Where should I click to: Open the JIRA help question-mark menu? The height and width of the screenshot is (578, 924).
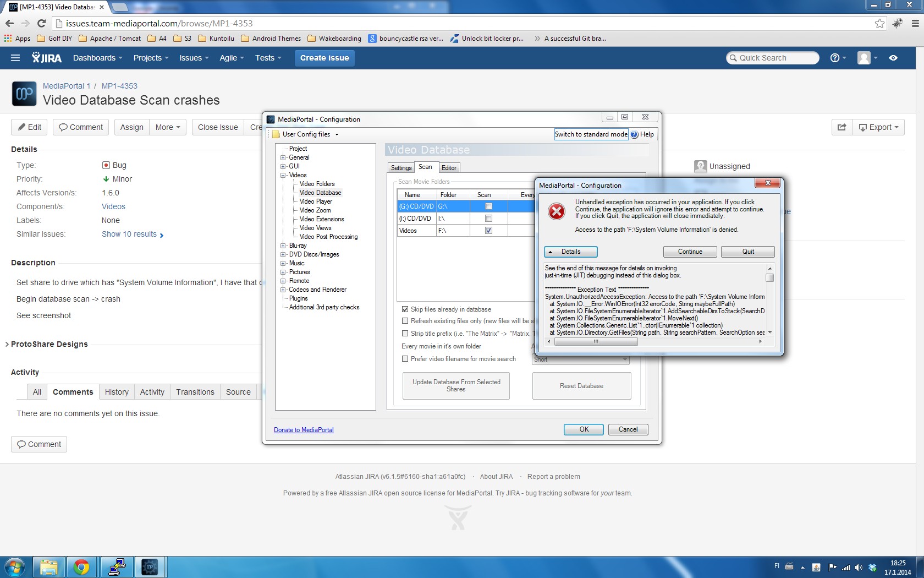[x=838, y=58]
